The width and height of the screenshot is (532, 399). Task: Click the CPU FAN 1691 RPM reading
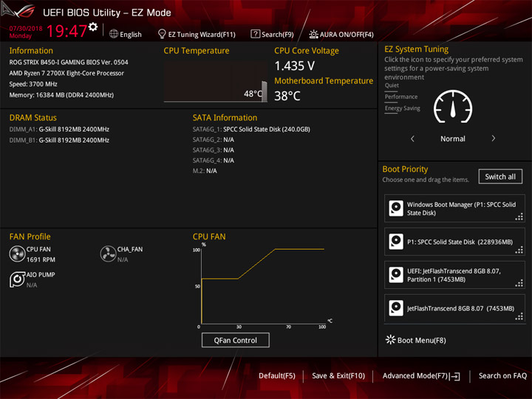[x=41, y=259]
